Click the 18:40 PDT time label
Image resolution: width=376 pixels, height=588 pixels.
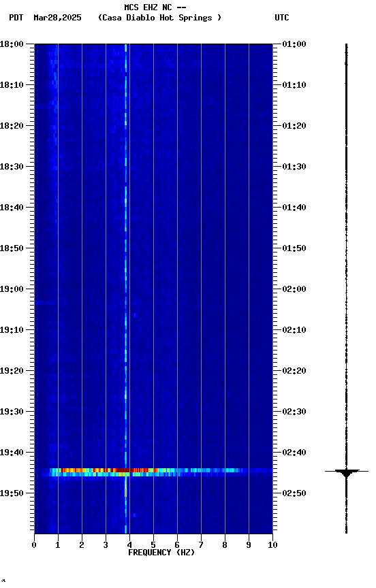[12, 208]
